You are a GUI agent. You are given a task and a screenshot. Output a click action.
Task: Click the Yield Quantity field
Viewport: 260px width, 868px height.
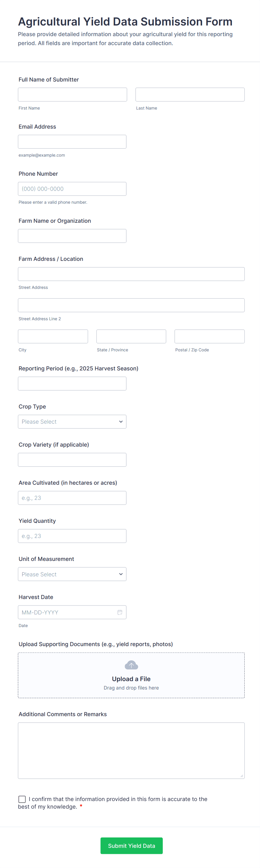(72, 536)
